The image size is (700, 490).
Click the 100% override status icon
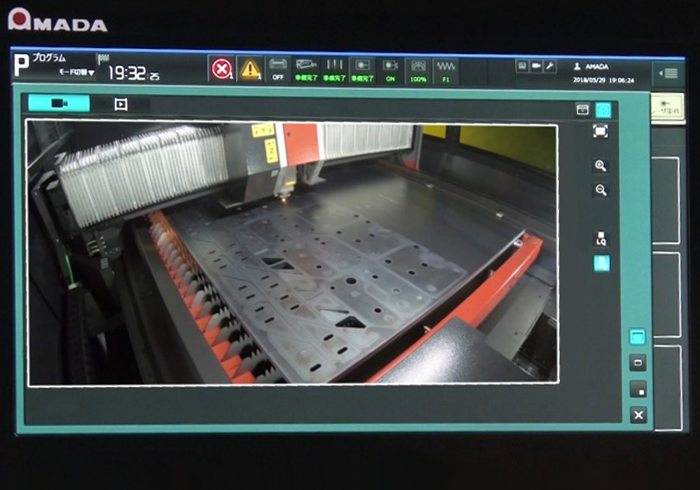418,71
